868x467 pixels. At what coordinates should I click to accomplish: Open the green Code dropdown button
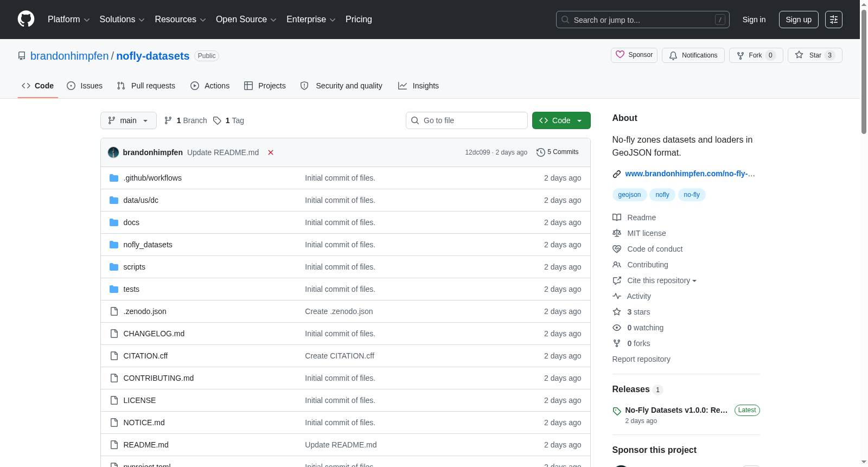coord(561,120)
